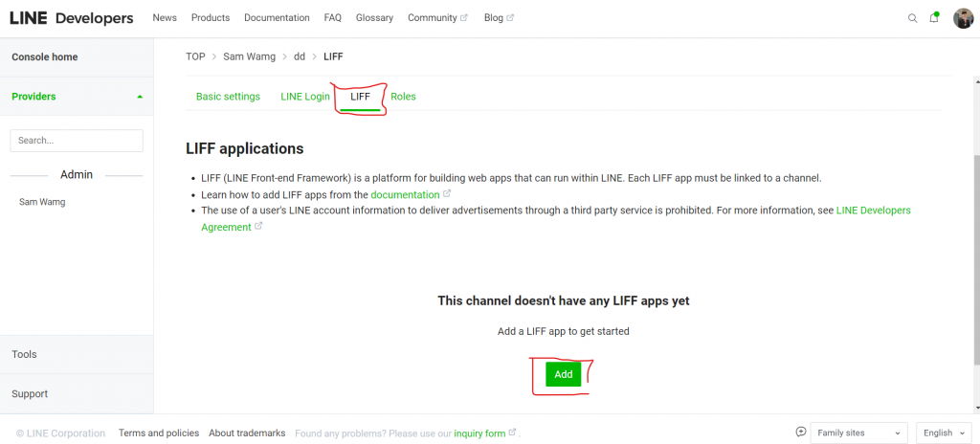
Task: Switch to the Roles tab
Action: click(403, 97)
